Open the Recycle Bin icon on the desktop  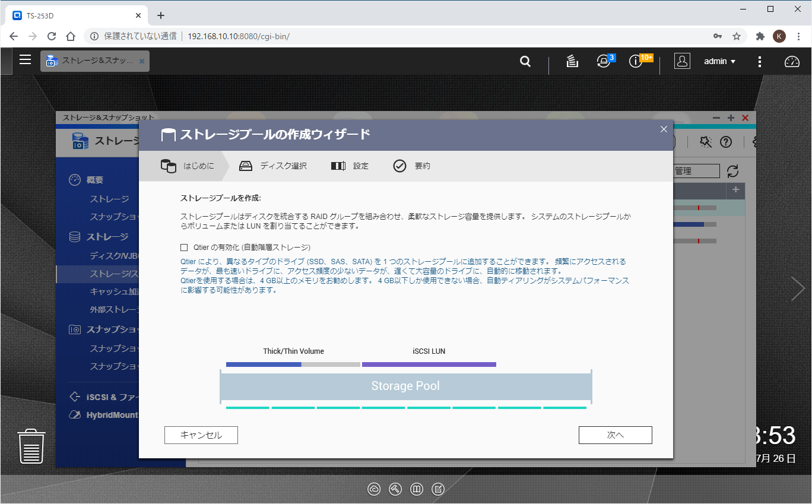click(31, 446)
